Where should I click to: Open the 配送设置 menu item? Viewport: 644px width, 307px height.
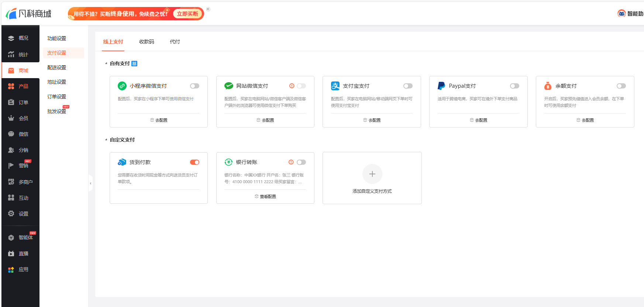point(57,67)
